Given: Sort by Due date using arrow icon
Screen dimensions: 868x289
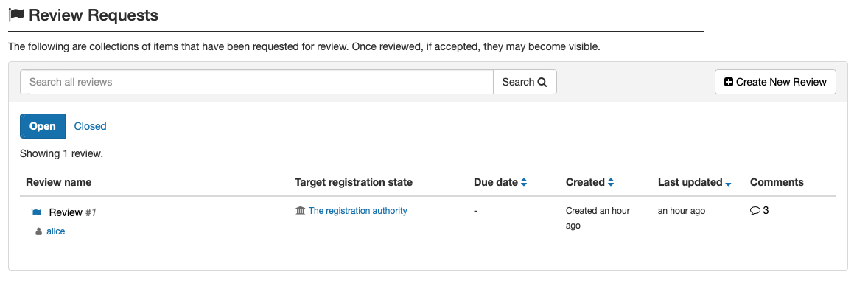Looking at the screenshot, I should (524, 182).
